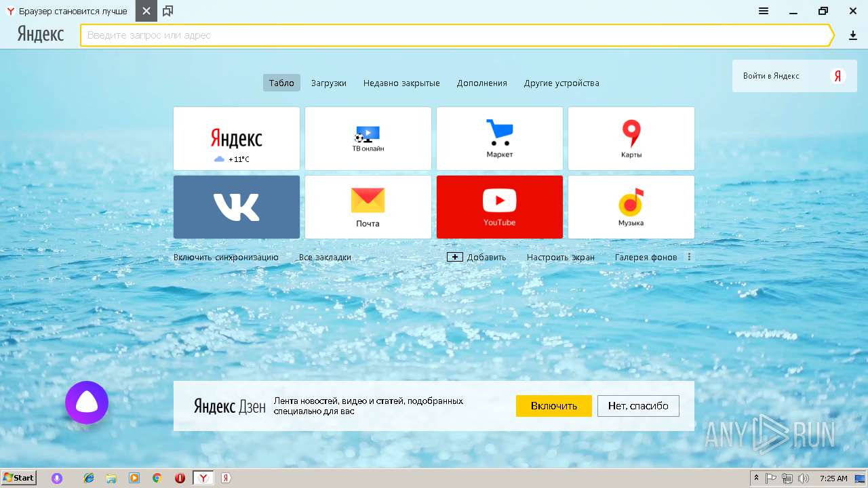
Task: Launch Opera from taskbar
Action: point(180,478)
